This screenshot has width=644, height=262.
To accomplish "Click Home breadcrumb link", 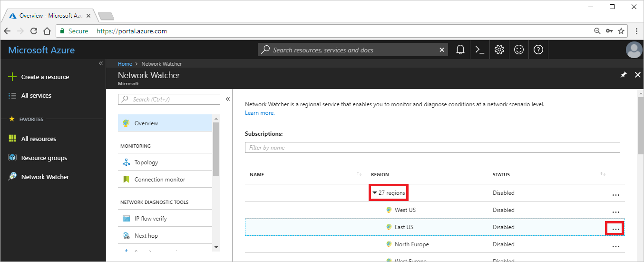I will click(125, 63).
